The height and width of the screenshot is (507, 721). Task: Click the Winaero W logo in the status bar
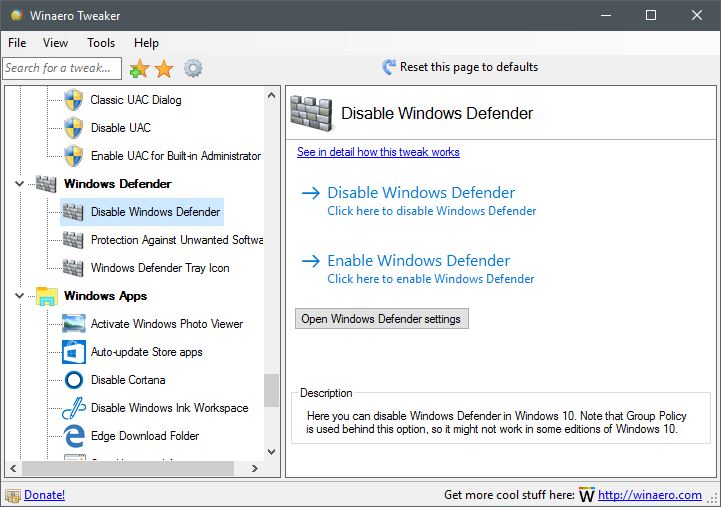point(587,495)
